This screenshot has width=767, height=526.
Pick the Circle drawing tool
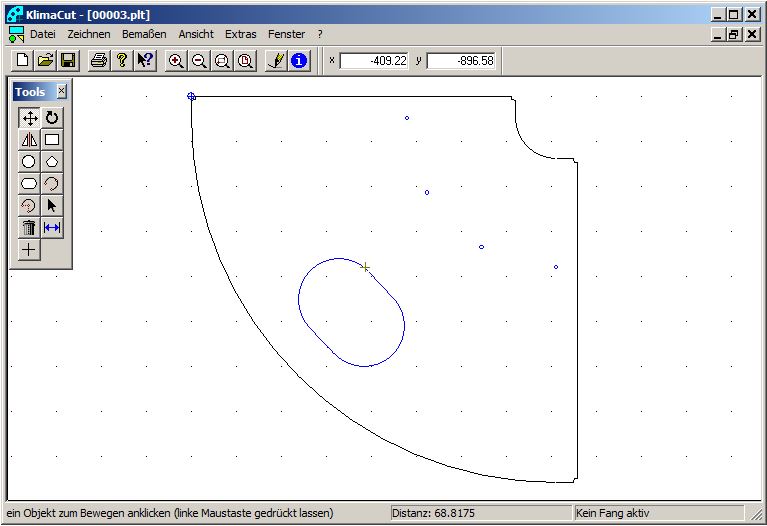pos(29,162)
